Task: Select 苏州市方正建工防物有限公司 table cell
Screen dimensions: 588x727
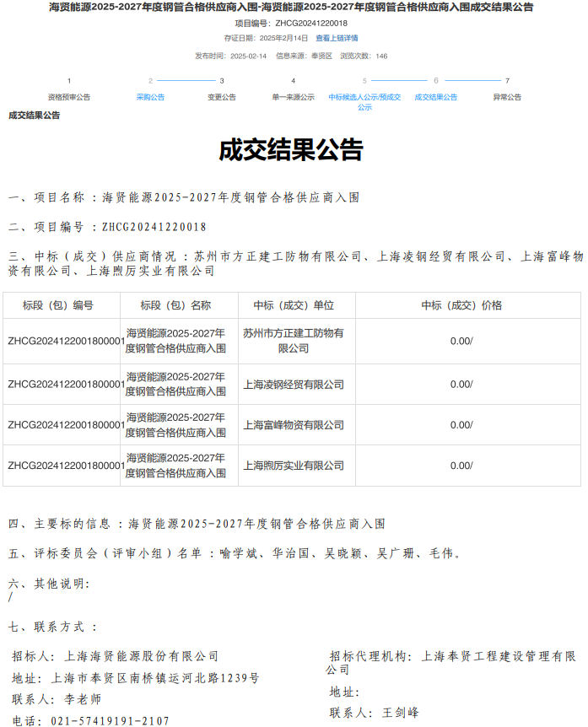Action: tap(293, 341)
